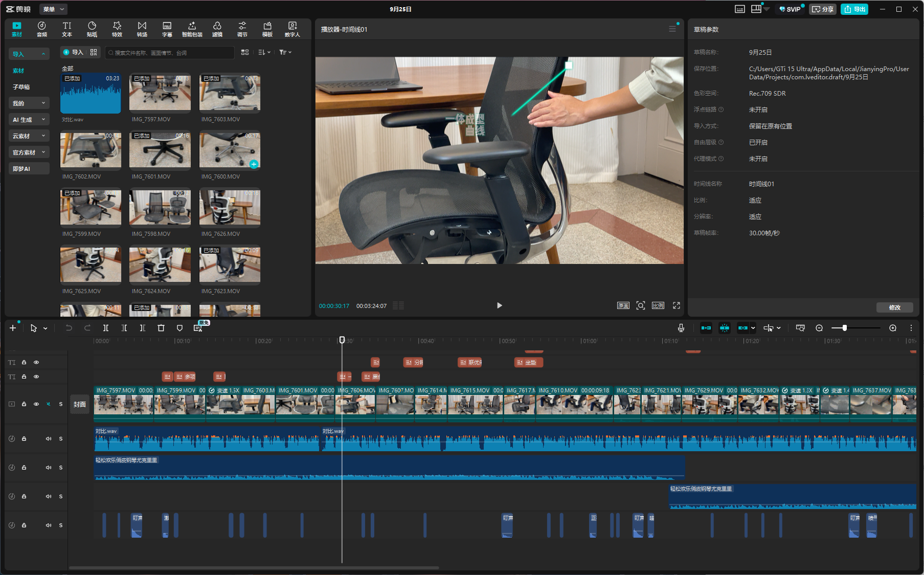Open the player fullscreen icon
Image resolution: width=924 pixels, height=575 pixels.
point(676,305)
